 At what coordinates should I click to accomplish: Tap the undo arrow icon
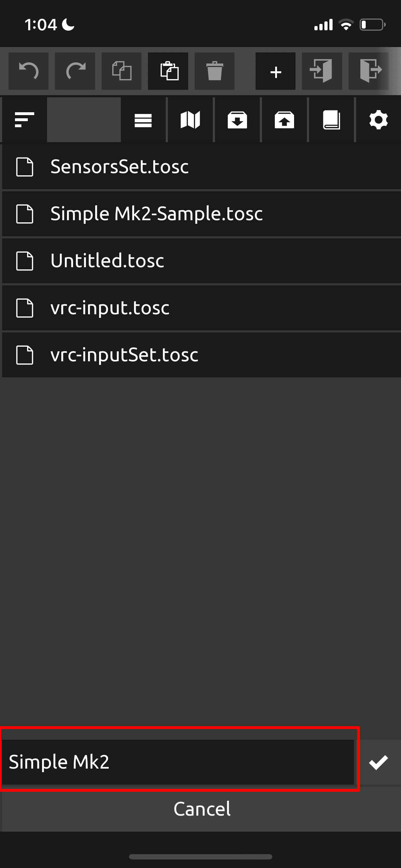point(29,71)
